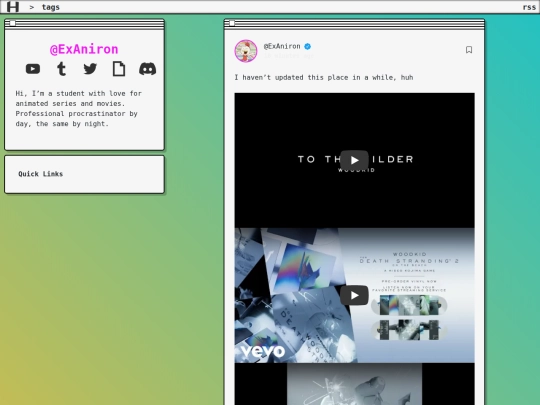The height and width of the screenshot is (405, 540).
Task: Expand the Quick Links panel
Action: tap(84, 174)
